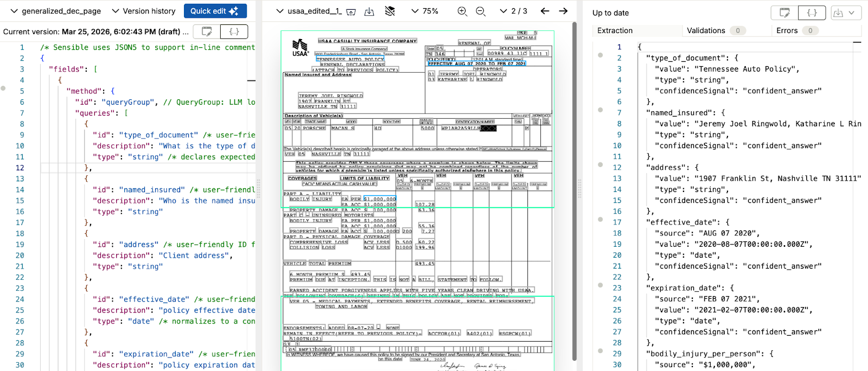Click TENNESSEE AUTO POLICY highlighted text in document
Screen dimensions: 868x371
pyautogui.click(x=350, y=59)
